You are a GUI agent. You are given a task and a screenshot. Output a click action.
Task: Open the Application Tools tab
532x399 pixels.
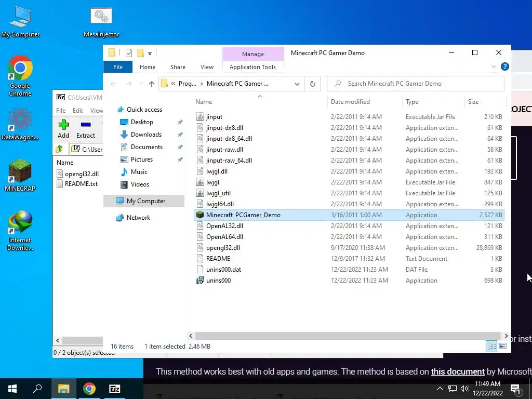tap(253, 67)
